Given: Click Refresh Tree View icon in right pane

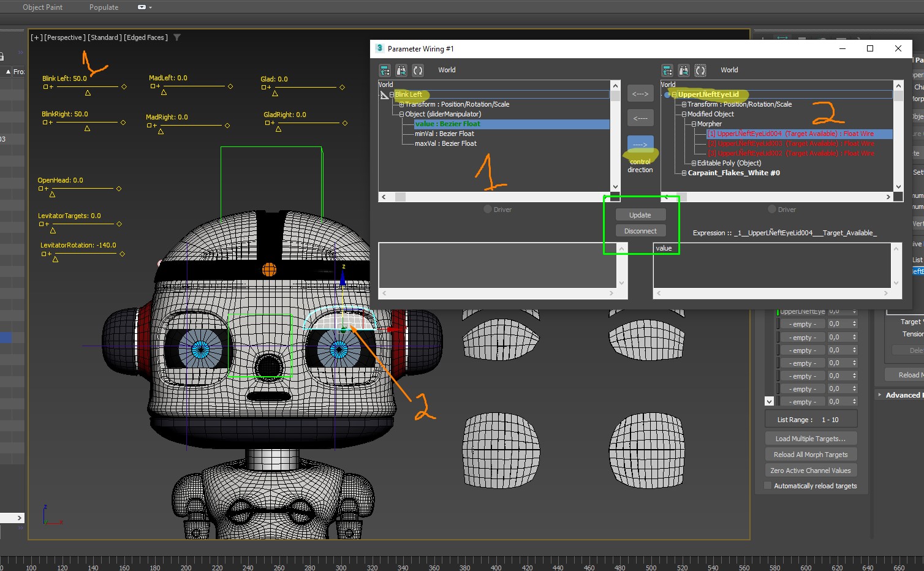Looking at the screenshot, I should [x=700, y=70].
